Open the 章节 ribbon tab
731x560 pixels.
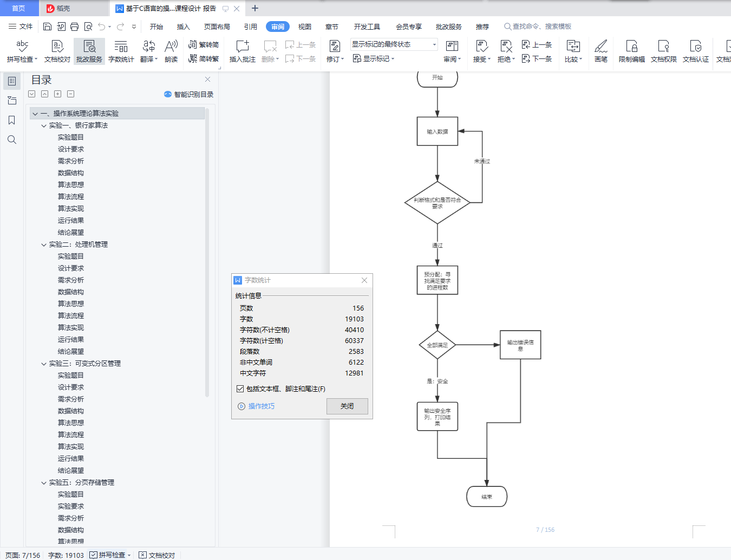point(332,27)
